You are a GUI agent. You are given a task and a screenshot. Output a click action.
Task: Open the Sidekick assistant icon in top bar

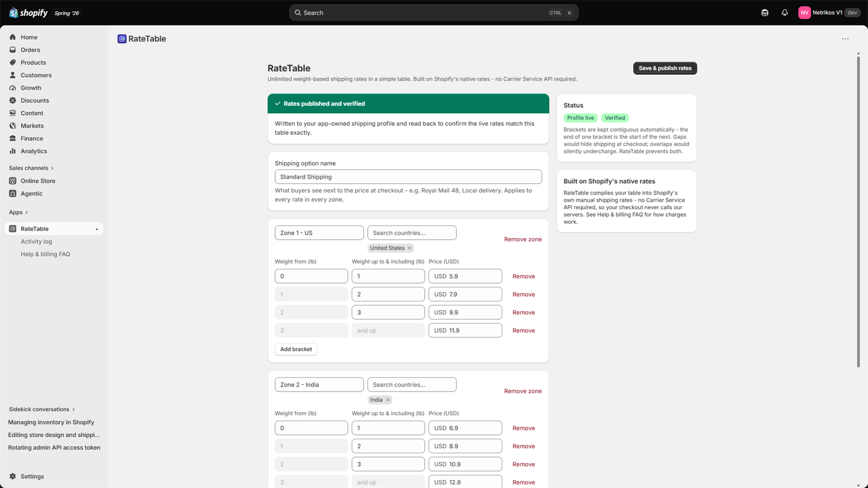tap(765, 12)
